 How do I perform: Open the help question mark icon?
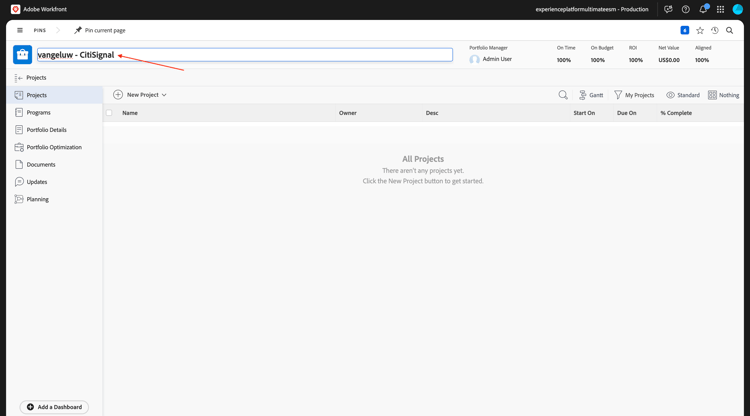(x=685, y=9)
